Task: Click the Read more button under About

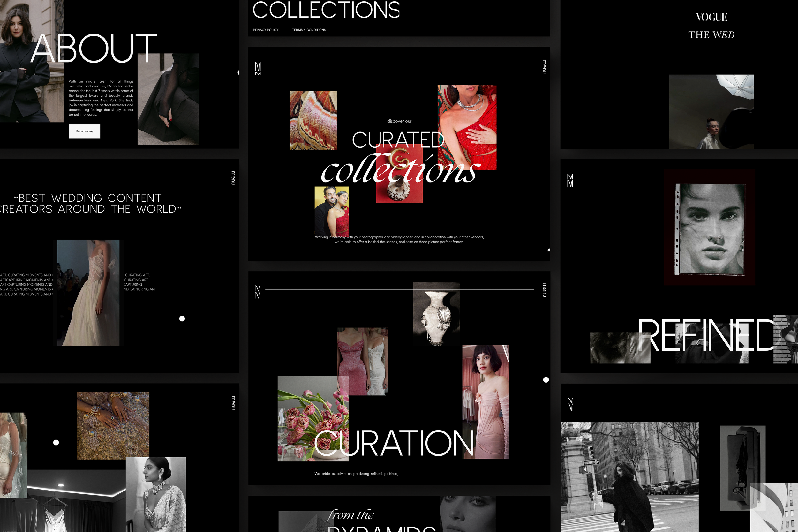Action: (x=84, y=131)
